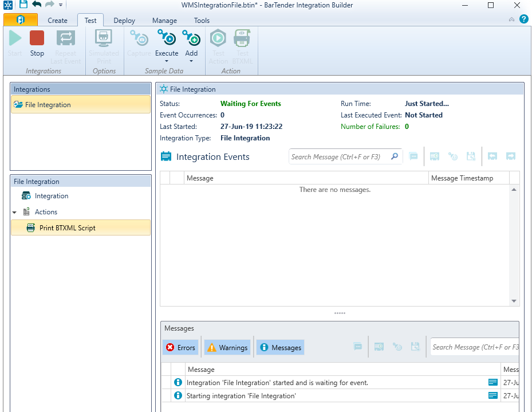
Task: Click the Last Started value '27-Jun-19 11:23:22'
Action: 251,127
